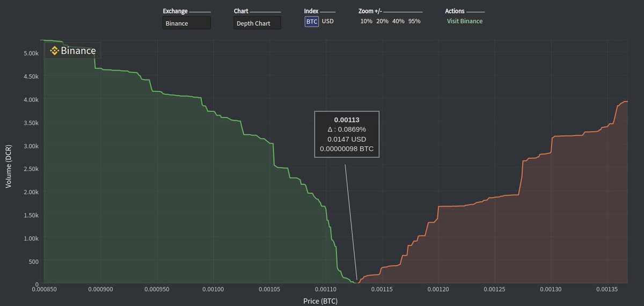644x306 pixels.
Task: Click the 0.00110 price axis label
Action: pos(326,289)
